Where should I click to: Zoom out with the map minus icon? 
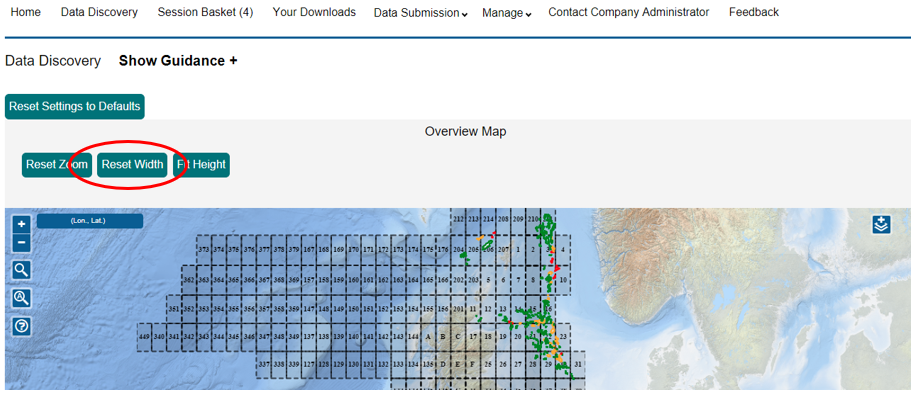pyautogui.click(x=21, y=242)
